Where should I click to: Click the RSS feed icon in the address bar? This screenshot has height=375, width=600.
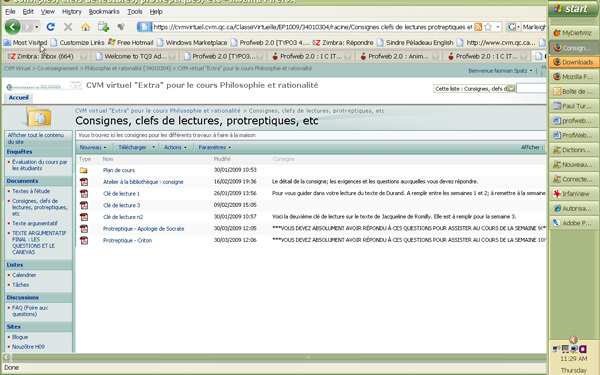478,27
